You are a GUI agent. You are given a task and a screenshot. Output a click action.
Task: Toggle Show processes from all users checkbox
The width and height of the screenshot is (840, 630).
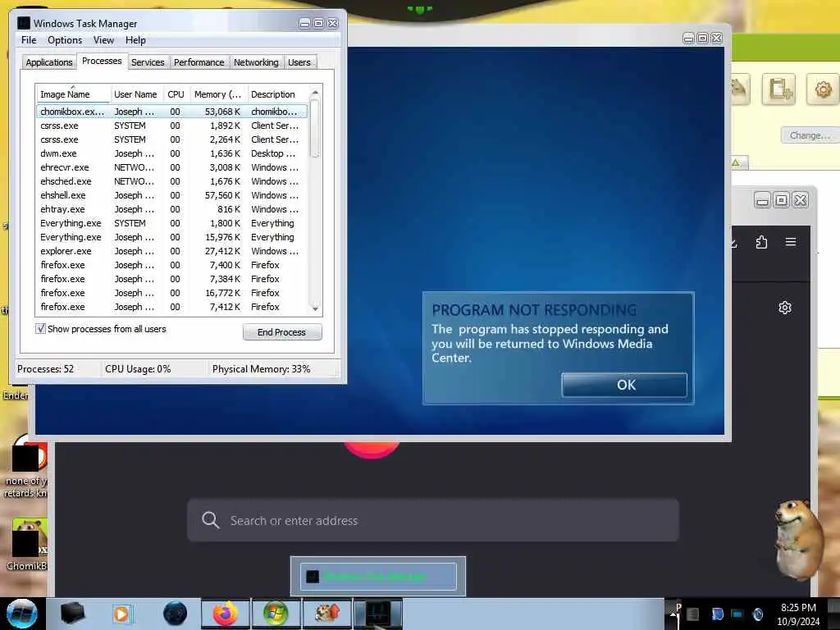tap(40, 329)
